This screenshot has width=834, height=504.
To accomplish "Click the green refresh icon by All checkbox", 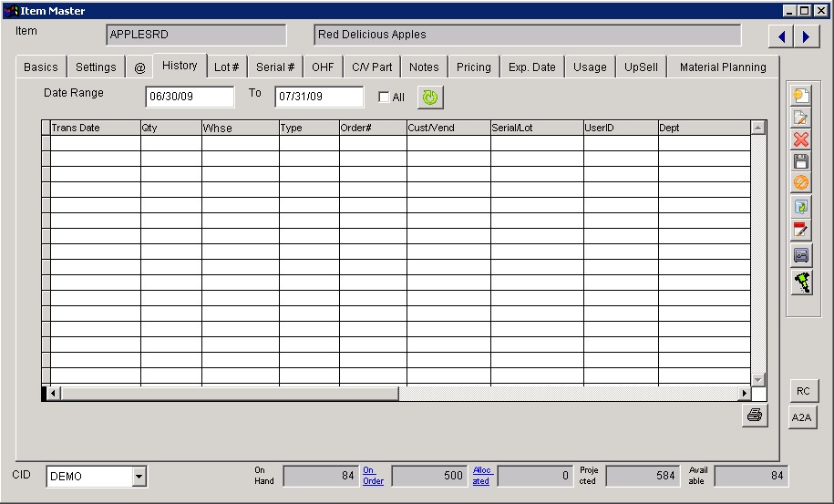I will (429, 97).
